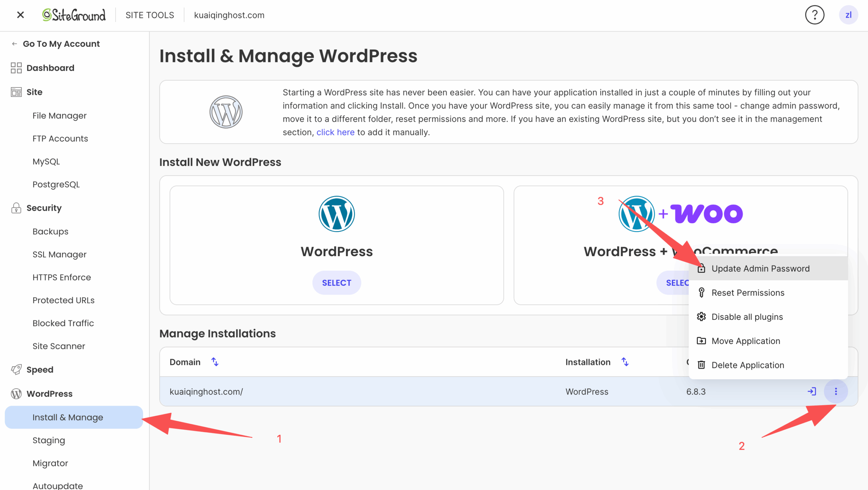The width and height of the screenshot is (868, 490).
Task: Collapse the Security sidebar section
Action: point(44,208)
